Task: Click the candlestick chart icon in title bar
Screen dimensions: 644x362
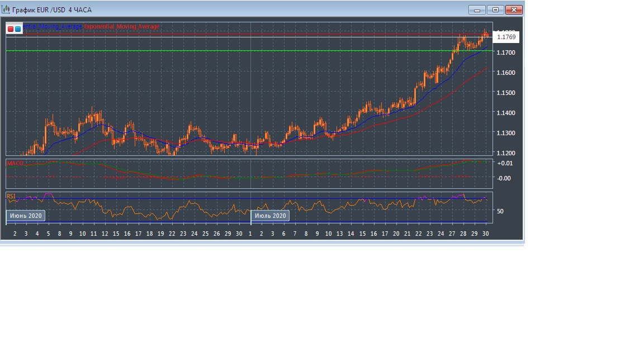Action: pyautogui.click(x=6, y=9)
